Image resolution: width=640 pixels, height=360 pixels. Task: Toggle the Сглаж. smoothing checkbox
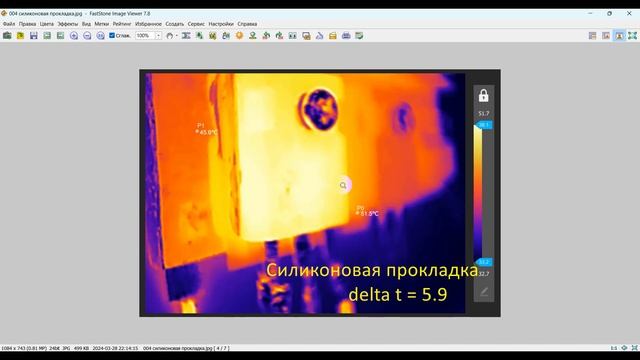pos(112,36)
